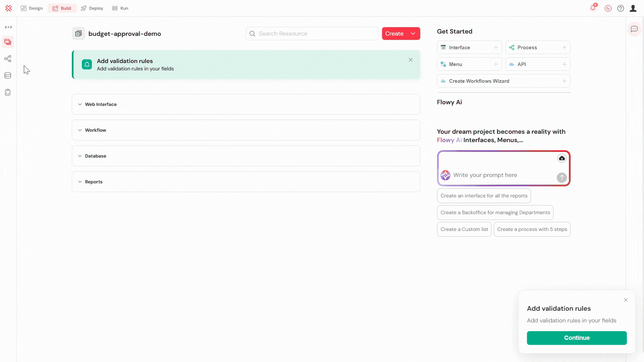Collapse the Web Interface section
The height and width of the screenshot is (362, 644).
click(x=79, y=104)
